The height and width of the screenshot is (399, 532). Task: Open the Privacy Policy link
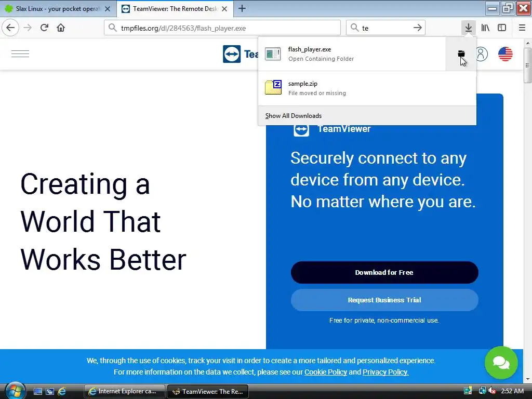pyautogui.click(x=385, y=372)
